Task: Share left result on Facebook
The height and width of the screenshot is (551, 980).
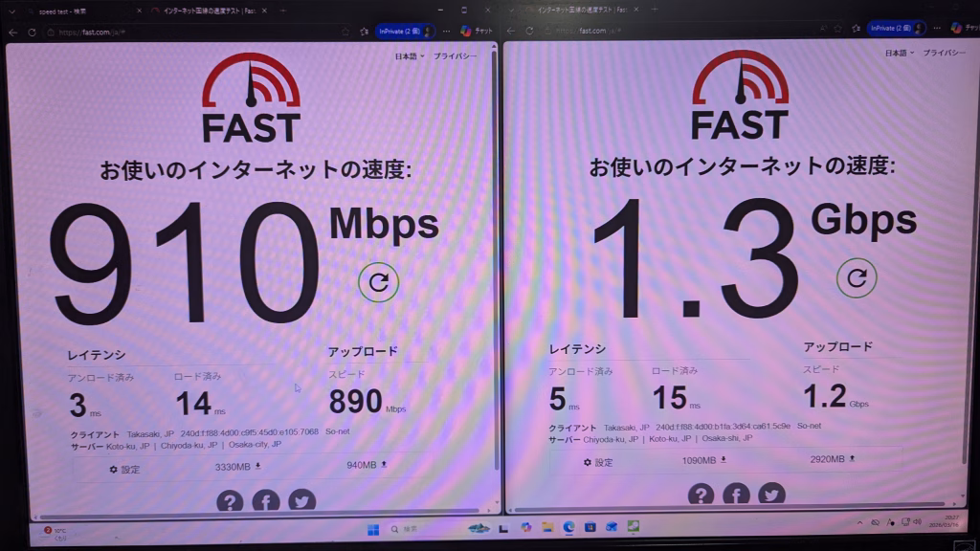Action: point(266,500)
